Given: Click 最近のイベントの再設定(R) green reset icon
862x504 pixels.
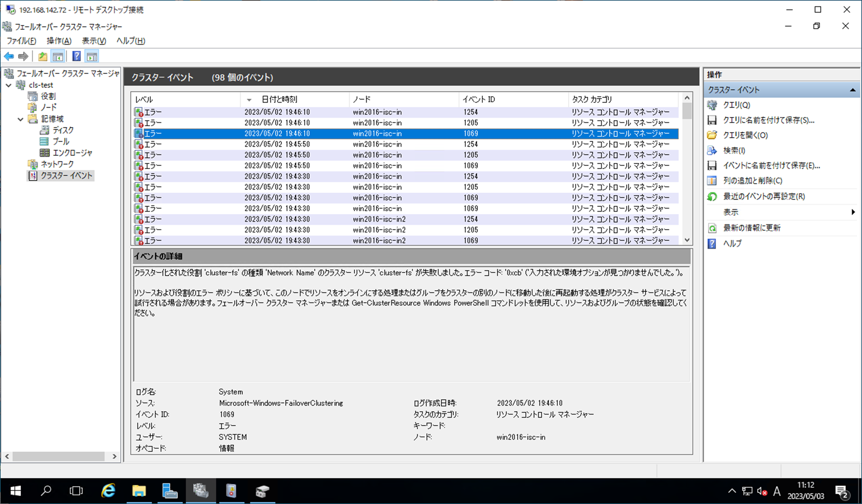Looking at the screenshot, I should pyautogui.click(x=712, y=196).
